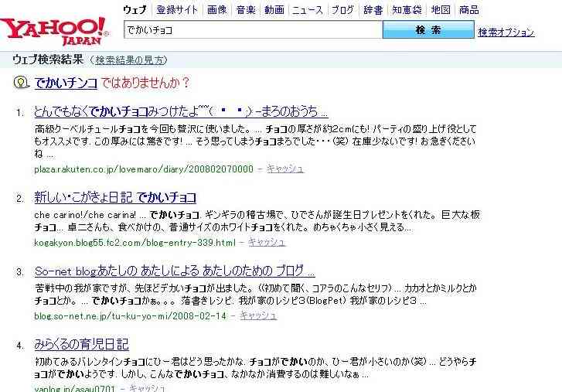Switch to the 登録サイト tab
The height and width of the screenshot is (392, 562).
pos(177,10)
